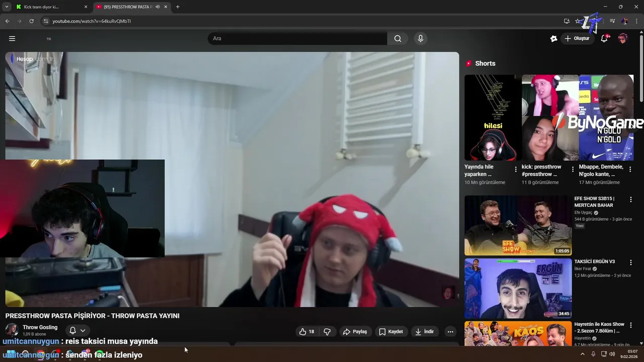Open the EFE SHOW S3B15 video thumbnail
644x362 pixels.
tap(518, 225)
